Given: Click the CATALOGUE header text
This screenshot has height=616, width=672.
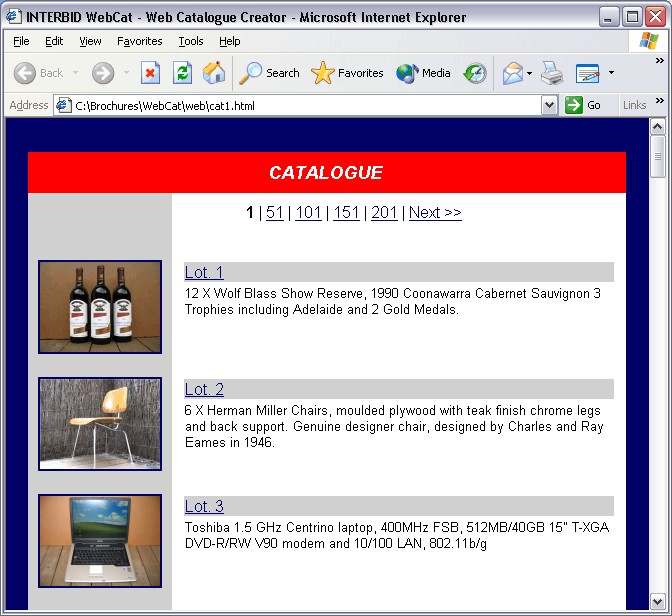Looking at the screenshot, I should pyautogui.click(x=326, y=172).
